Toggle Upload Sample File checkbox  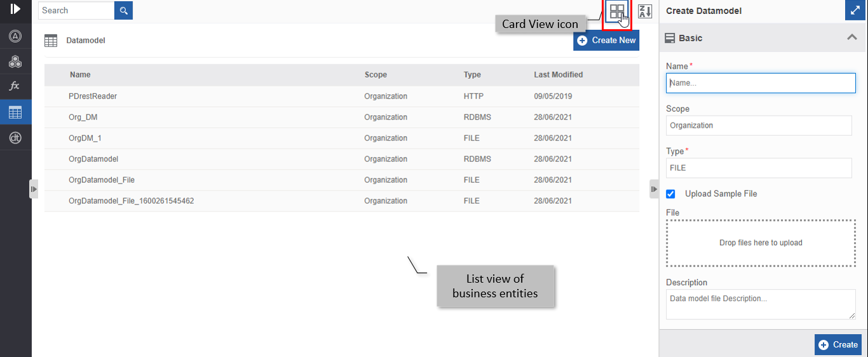click(x=670, y=194)
